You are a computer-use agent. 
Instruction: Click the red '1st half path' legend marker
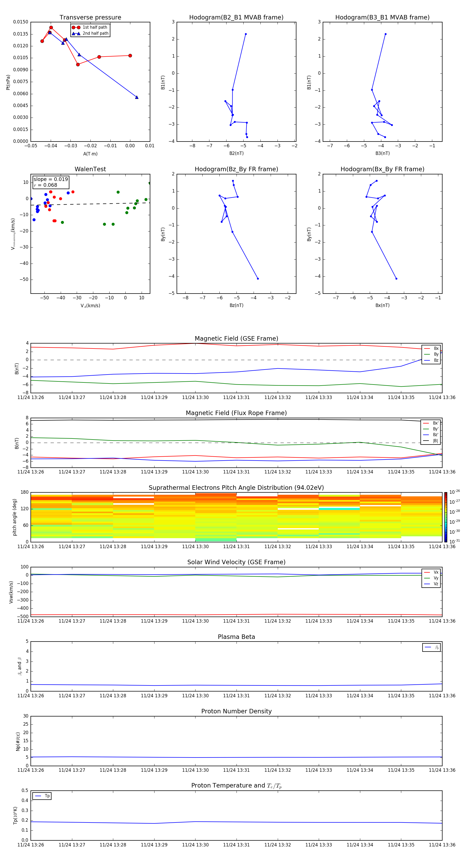point(76,27)
